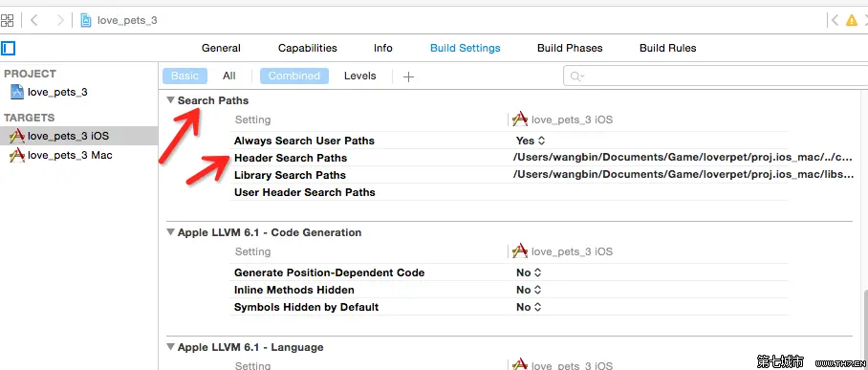Viewport: 868px width, 370px height.
Task: Click the yellow warning issue icon
Action: 852,20
